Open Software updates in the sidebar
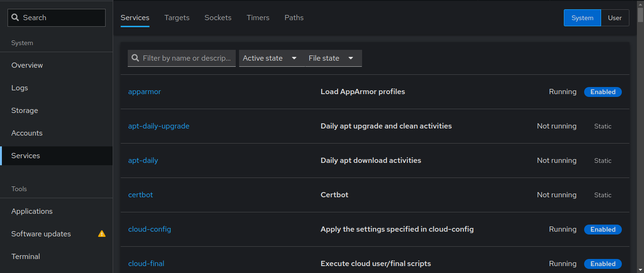644x273 pixels. 56,234
